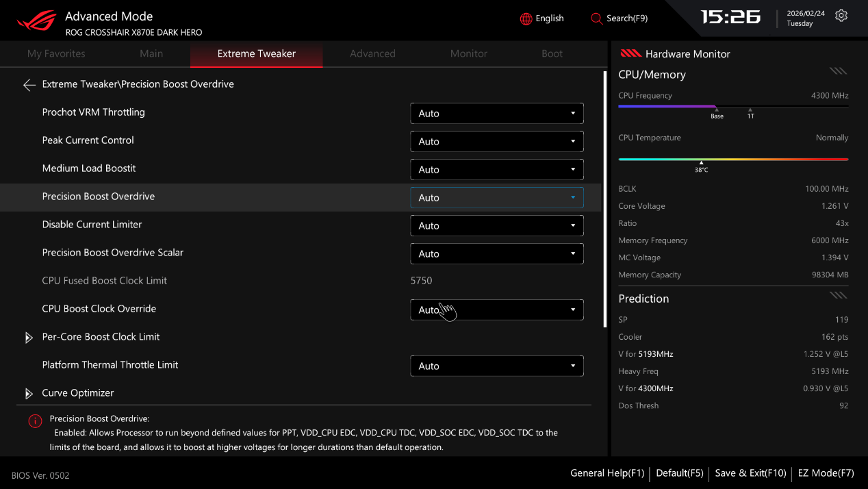Click the info icon beside the help description
The image size is (868, 489).
tap(35, 421)
